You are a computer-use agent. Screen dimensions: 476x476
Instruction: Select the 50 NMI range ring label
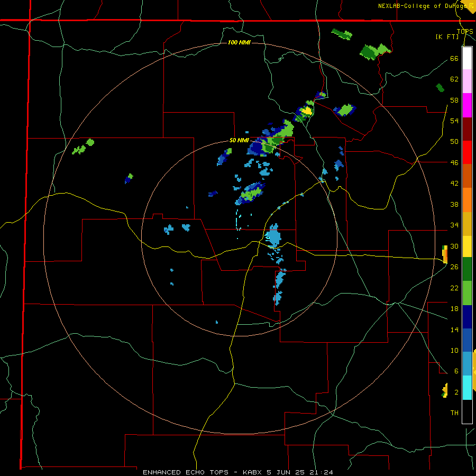[239, 140]
